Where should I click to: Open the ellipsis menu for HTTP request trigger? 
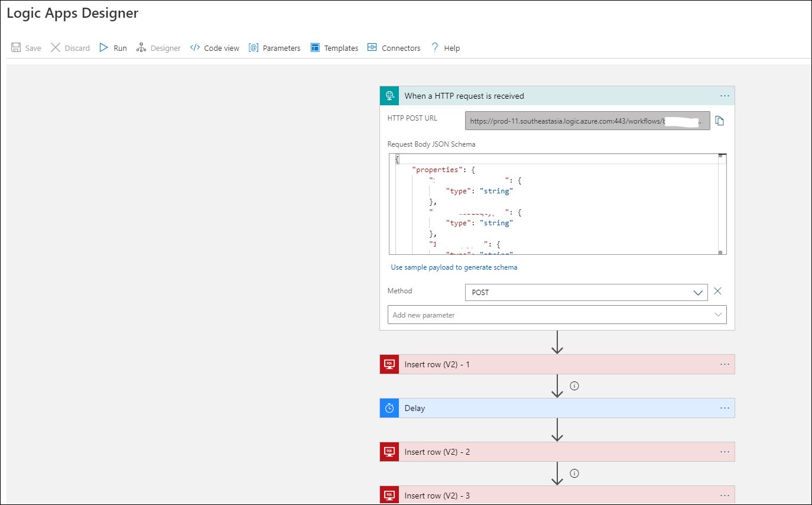point(725,96)
